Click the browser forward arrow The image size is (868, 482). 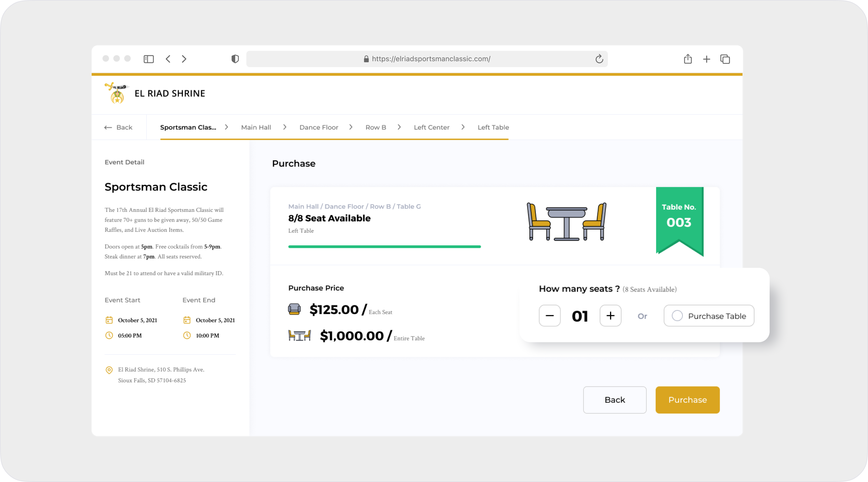click(x=184, y=59)
